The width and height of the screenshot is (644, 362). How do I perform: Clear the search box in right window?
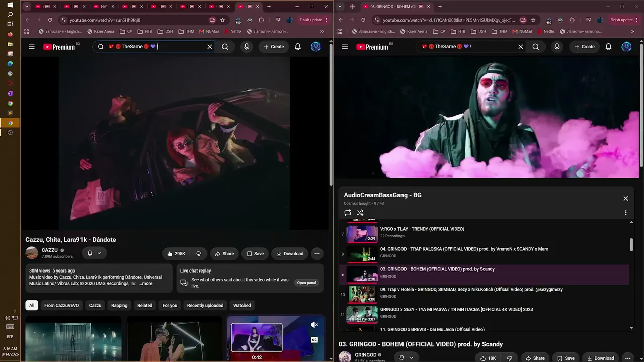pos(521,47)
